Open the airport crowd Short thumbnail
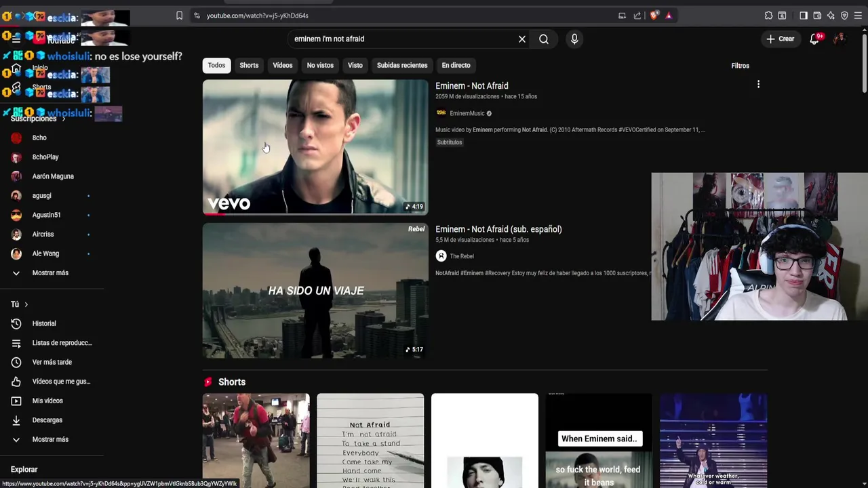This screenshot has height=488, width=868. click(x=256, y=441)
